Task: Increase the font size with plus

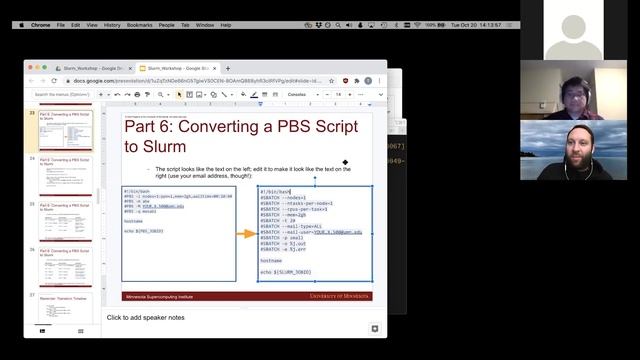Action: click(x=350, y=95)
